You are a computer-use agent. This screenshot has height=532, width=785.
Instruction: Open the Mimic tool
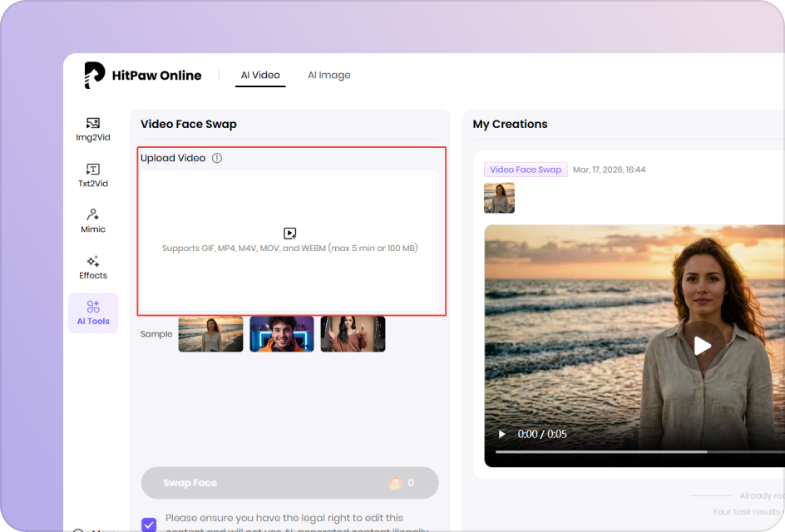(x=92, y=220)
